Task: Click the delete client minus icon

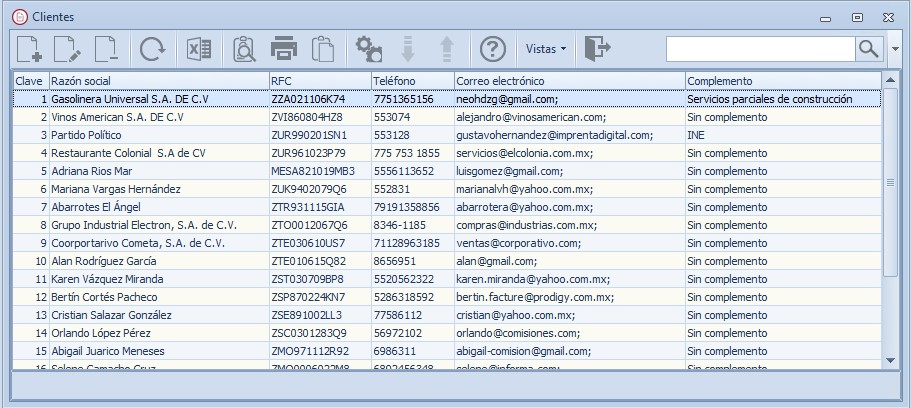Action: 107,49
